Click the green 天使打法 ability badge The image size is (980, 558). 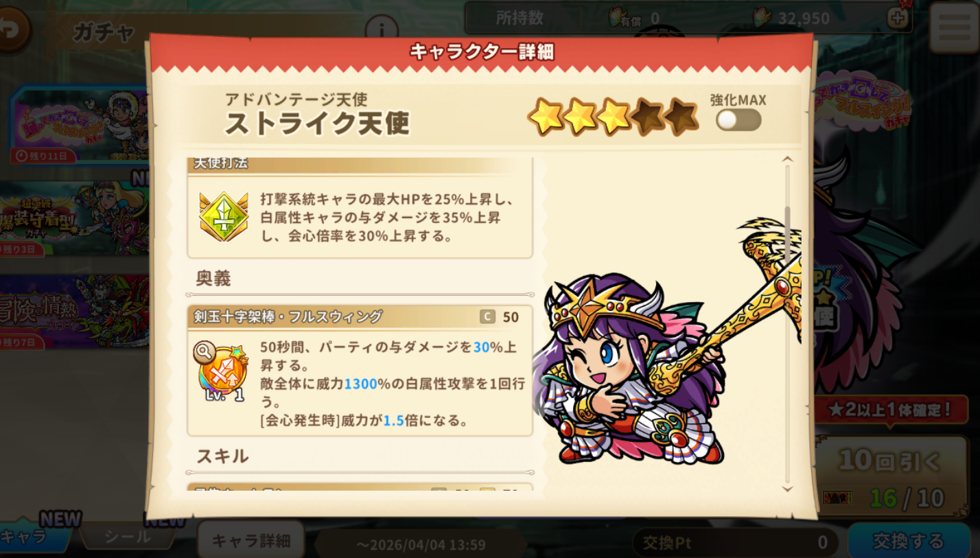tap(224, 216)
